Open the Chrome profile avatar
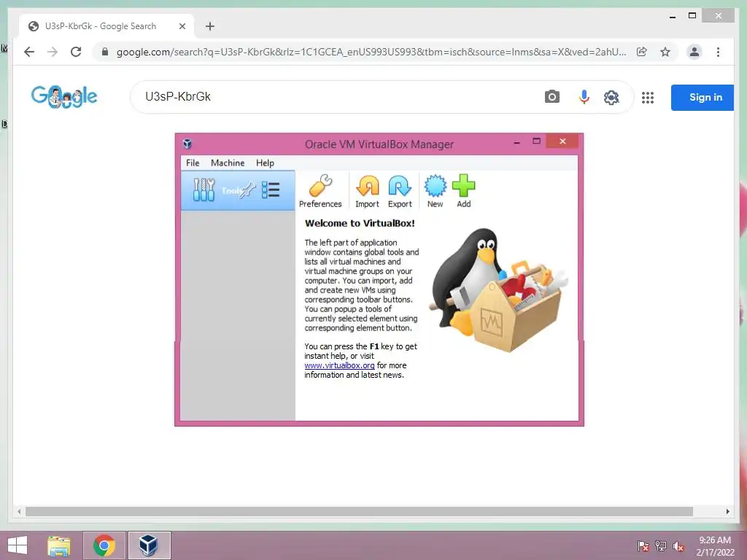Screen dimensions: 747x560 tap(694, 52)
